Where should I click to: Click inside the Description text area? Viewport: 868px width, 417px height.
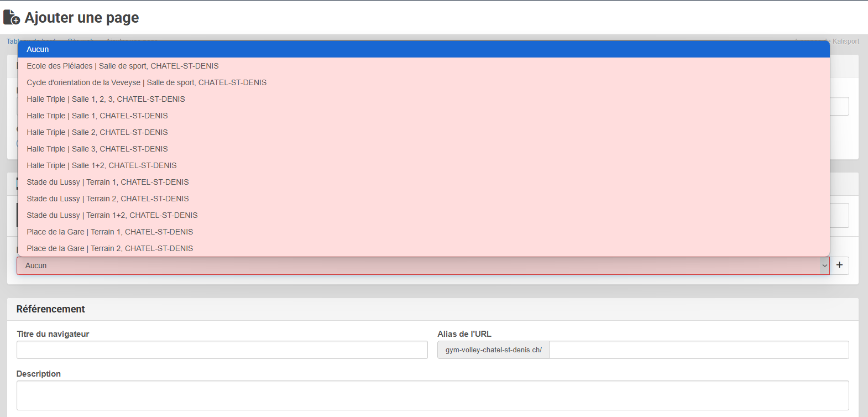[x=432, y=395]
